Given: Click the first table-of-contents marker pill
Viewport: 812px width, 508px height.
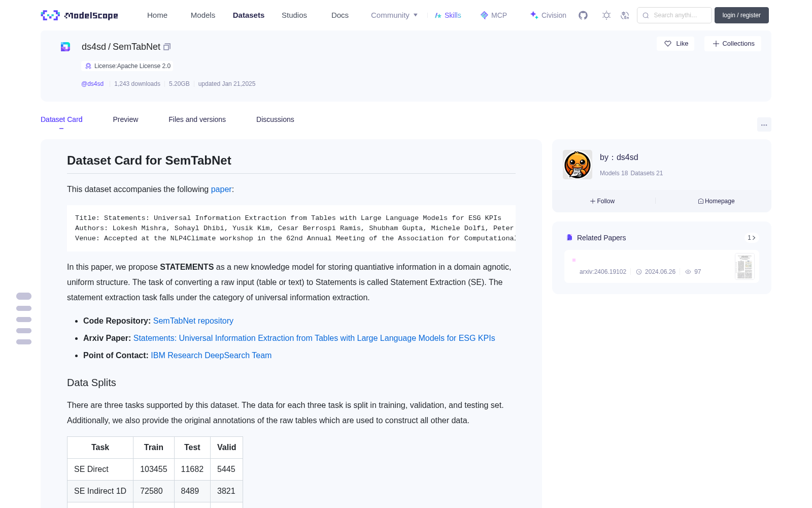Looking at the screenshot, I should (24, 296).
